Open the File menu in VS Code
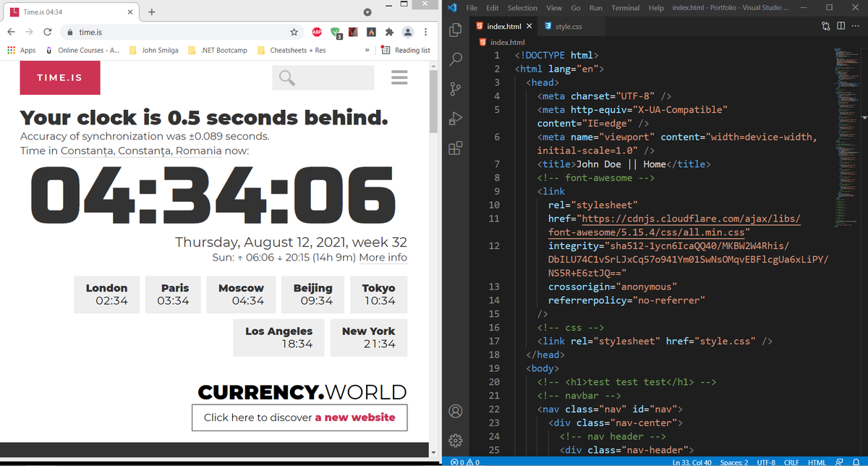The height and width of the screenshot is (466, 868). tap(472, 8)
